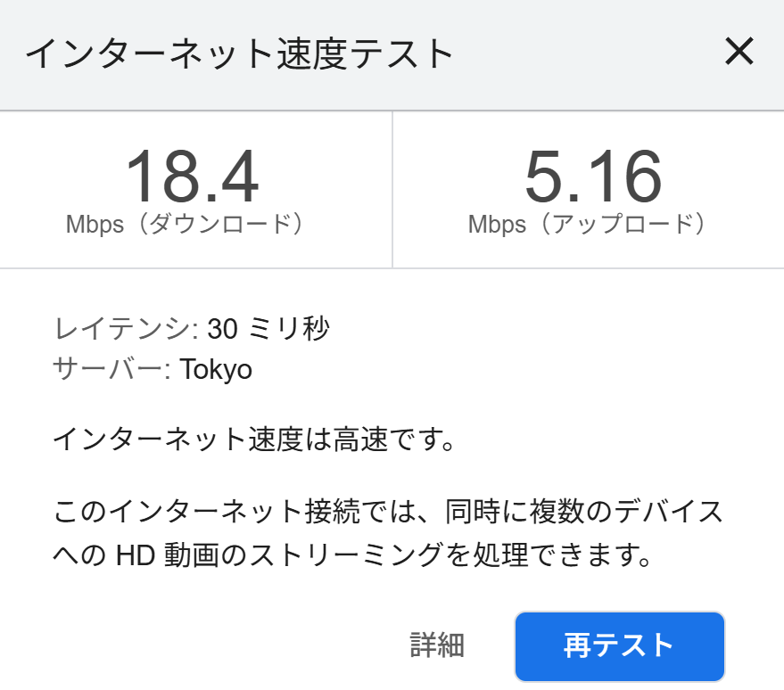The height and width of the screenshot is (690, 784).
Task: Click the Mbps(ダウンロード) label
Action: pos(186,225)
